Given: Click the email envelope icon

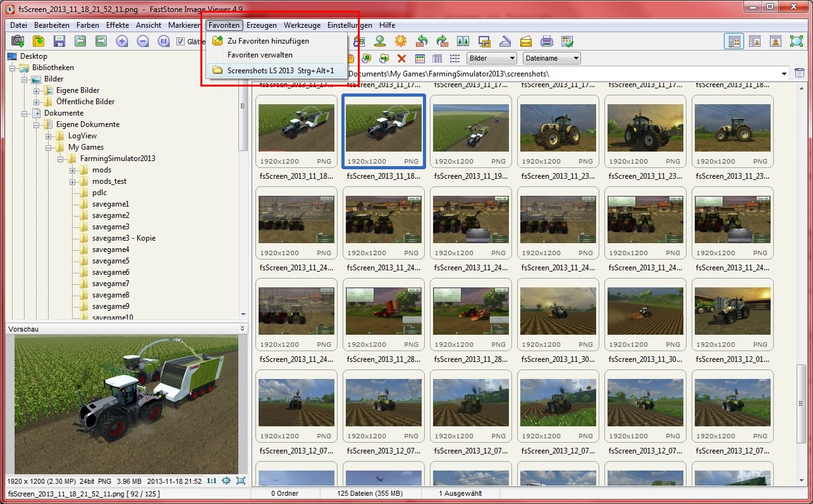Looking at the screenshot, I should pos(526,41).
